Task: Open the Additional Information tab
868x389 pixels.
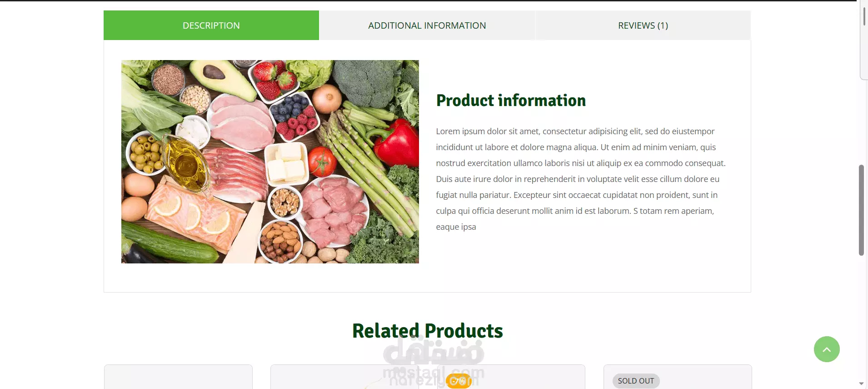Action: [427, 25]
